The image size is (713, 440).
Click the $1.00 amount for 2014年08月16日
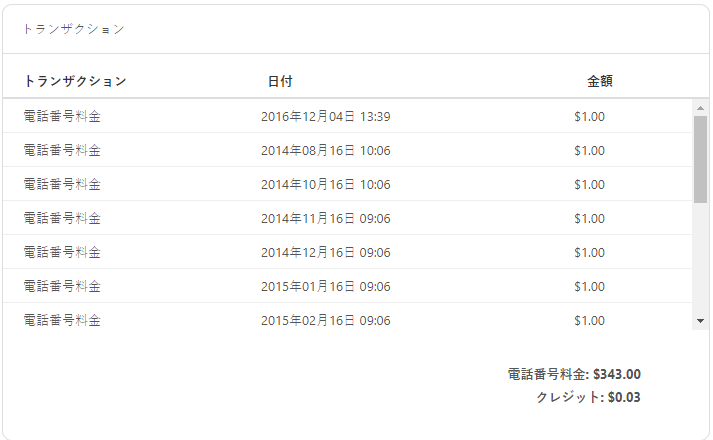[589, 151]
